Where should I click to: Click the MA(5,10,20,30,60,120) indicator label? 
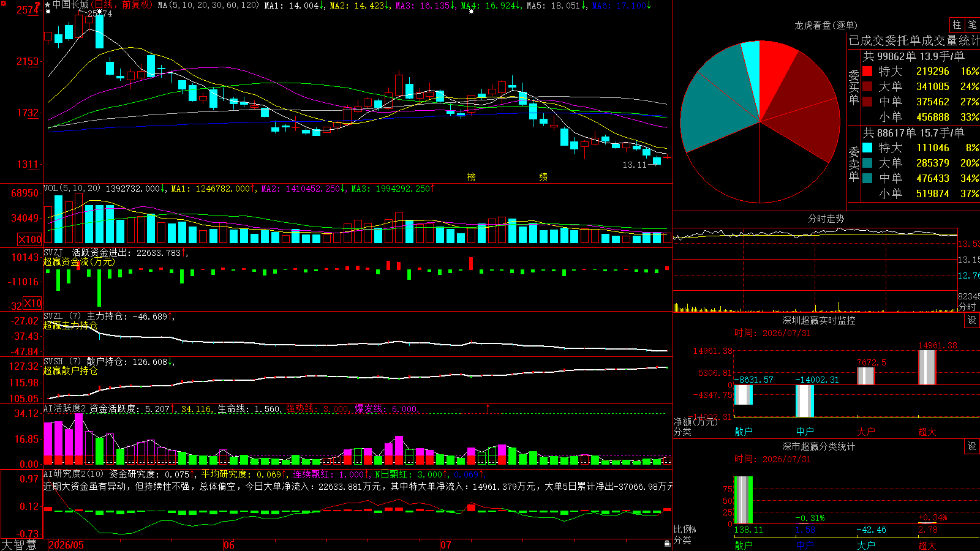click(209, 5)
